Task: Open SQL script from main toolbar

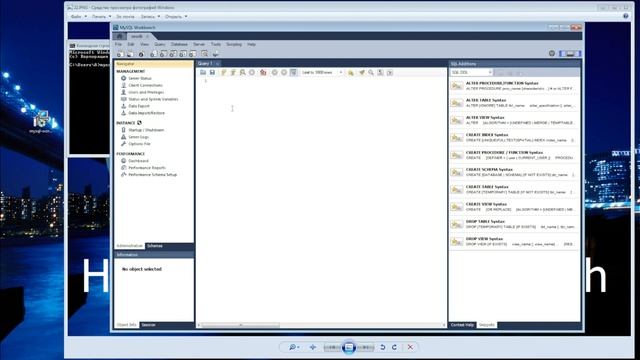Action: pos(130,54)
